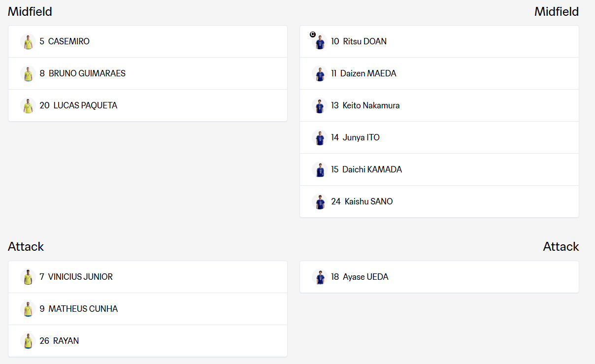
Task: Open Junya ITO's player profile
Action: tap(439, 137)
